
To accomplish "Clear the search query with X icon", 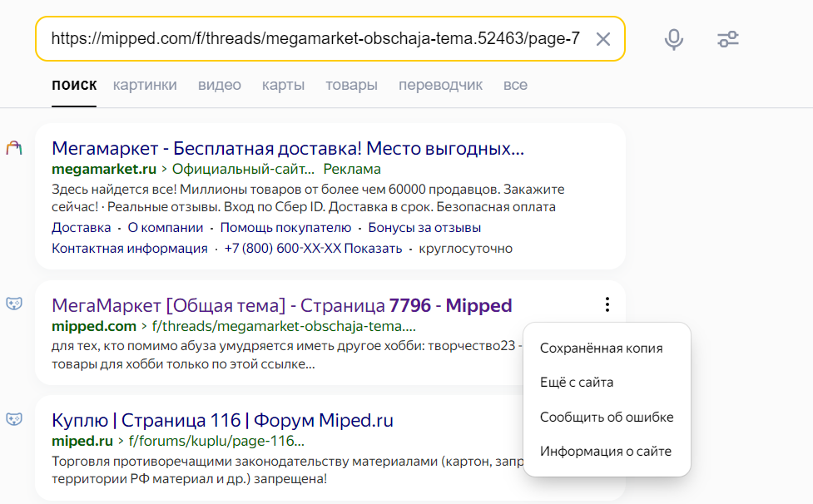I will click(x=602, y=39).
